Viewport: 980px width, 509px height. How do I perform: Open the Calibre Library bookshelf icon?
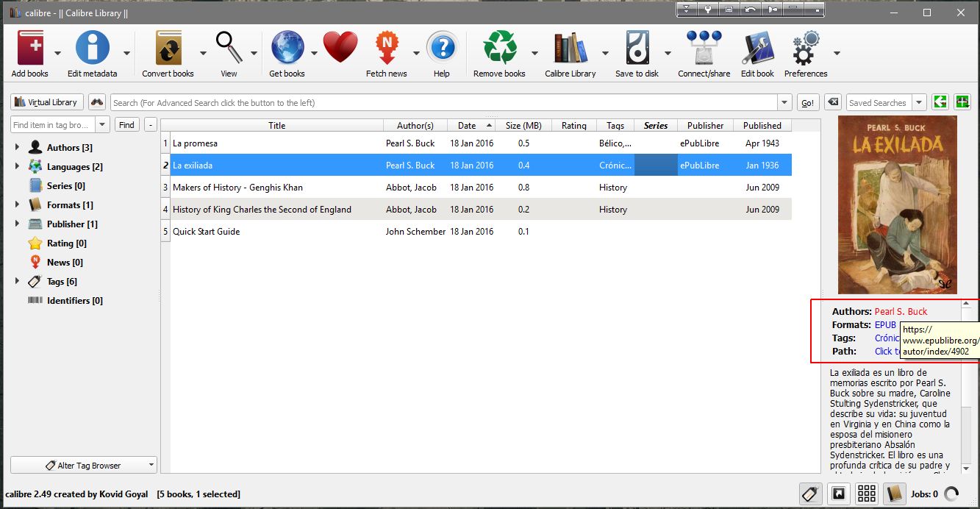point(571,49)
